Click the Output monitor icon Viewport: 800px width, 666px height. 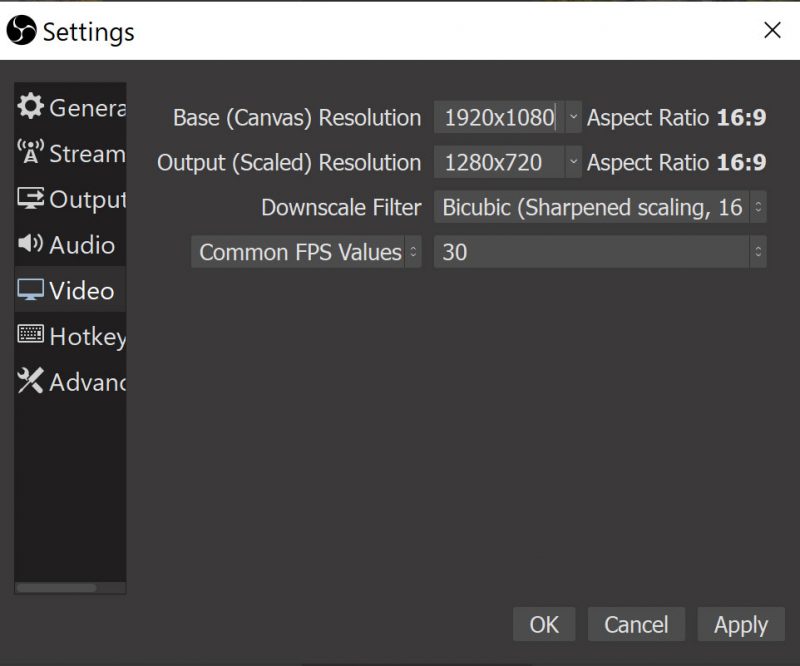[x=31, y=199]
